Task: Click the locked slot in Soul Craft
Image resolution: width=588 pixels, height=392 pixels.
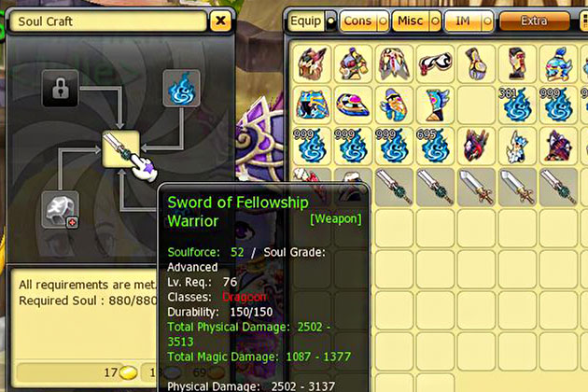Action: [61, 89]
